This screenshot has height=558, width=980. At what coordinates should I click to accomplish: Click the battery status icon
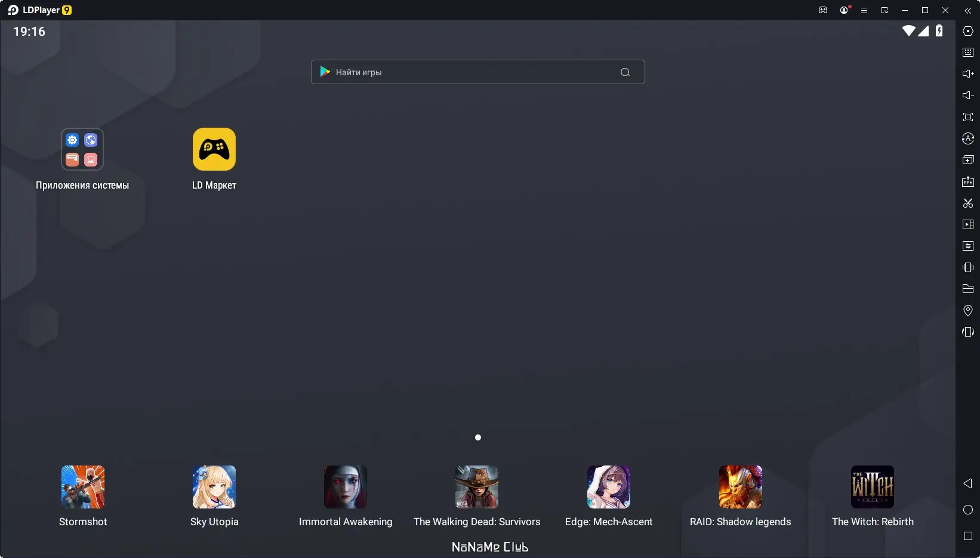(x=939, y=30)
